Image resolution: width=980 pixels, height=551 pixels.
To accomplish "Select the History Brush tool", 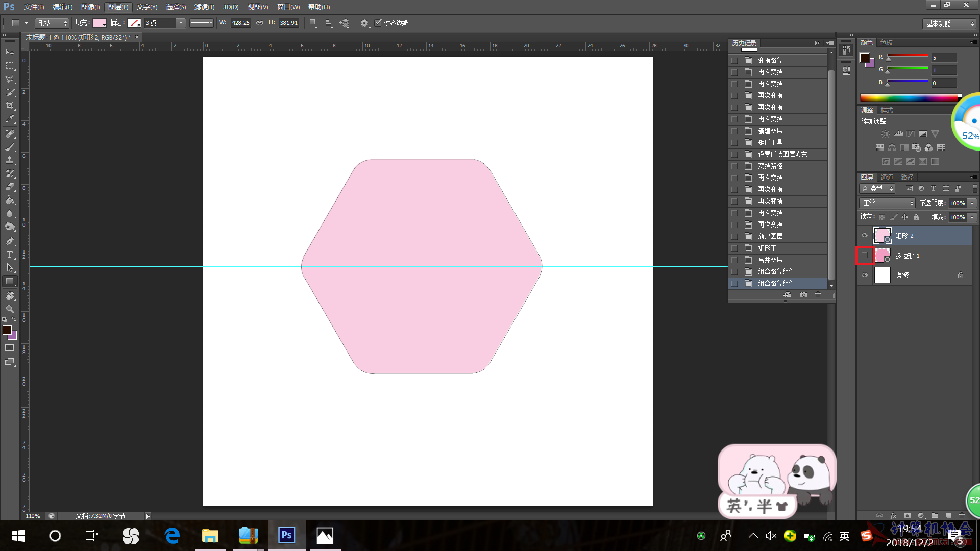I will pos(10,173).
